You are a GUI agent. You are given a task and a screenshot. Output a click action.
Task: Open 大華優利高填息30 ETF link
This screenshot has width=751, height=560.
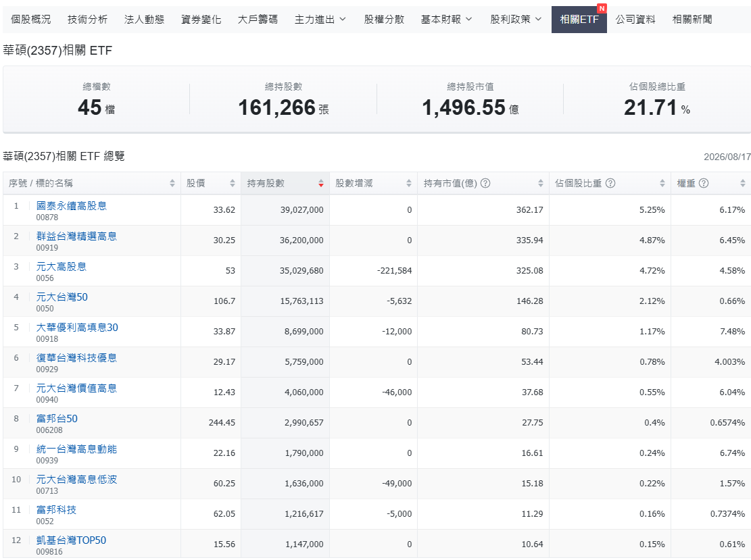(77, 328)
